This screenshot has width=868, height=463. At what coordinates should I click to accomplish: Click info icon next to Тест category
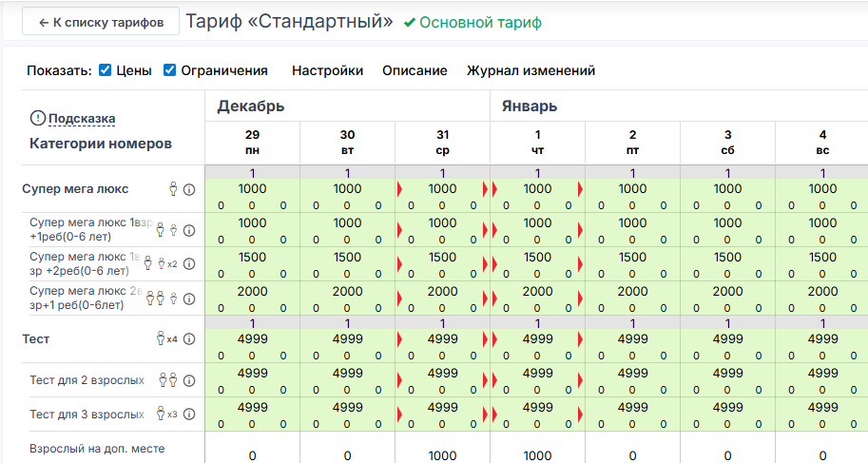[188, 339]
